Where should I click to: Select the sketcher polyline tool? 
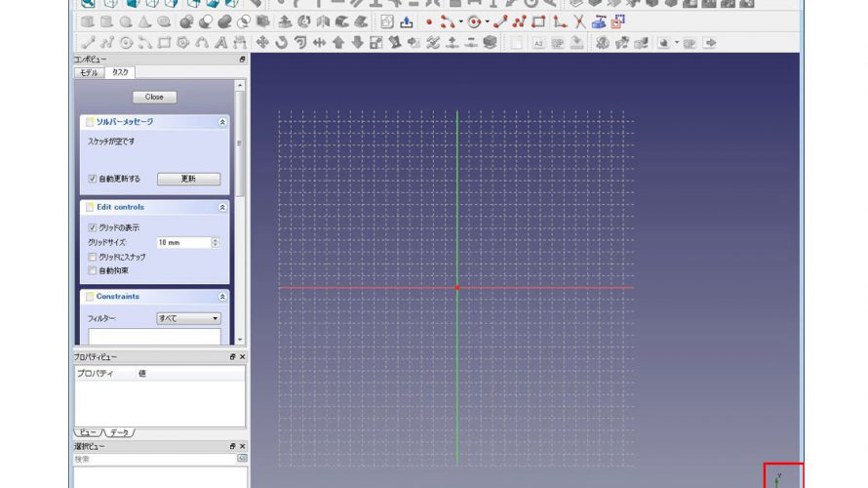coord(519,22)
